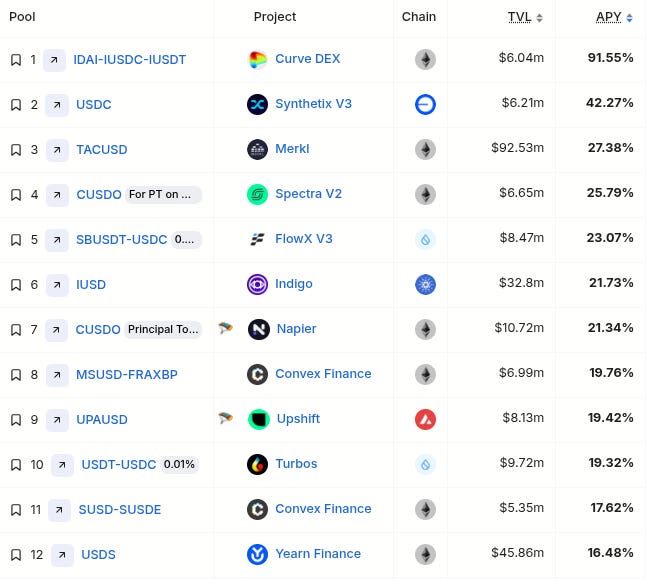Open the Yearn Finance project link

318,554
